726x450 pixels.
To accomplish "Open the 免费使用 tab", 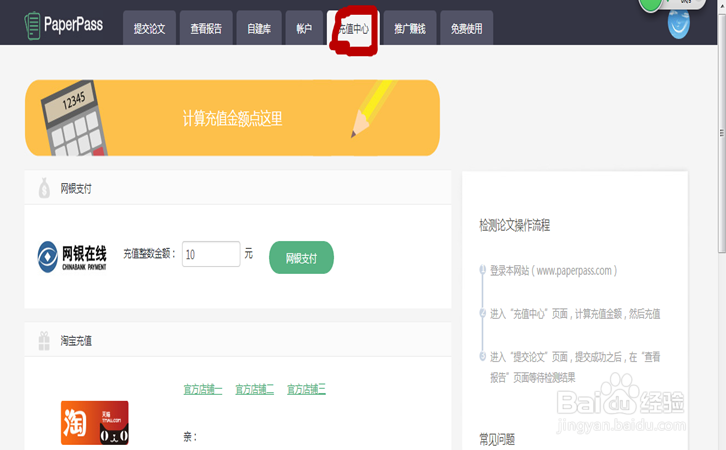I will click(x=466, y=28).
